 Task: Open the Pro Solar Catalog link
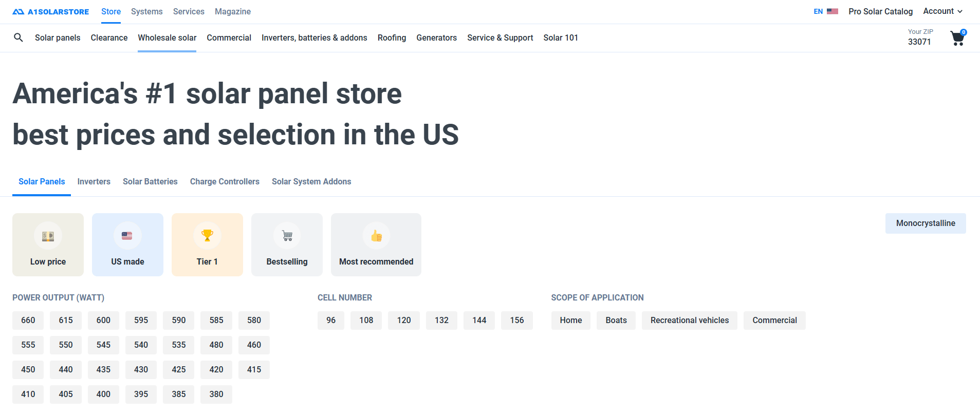click(x=880, y=11)
